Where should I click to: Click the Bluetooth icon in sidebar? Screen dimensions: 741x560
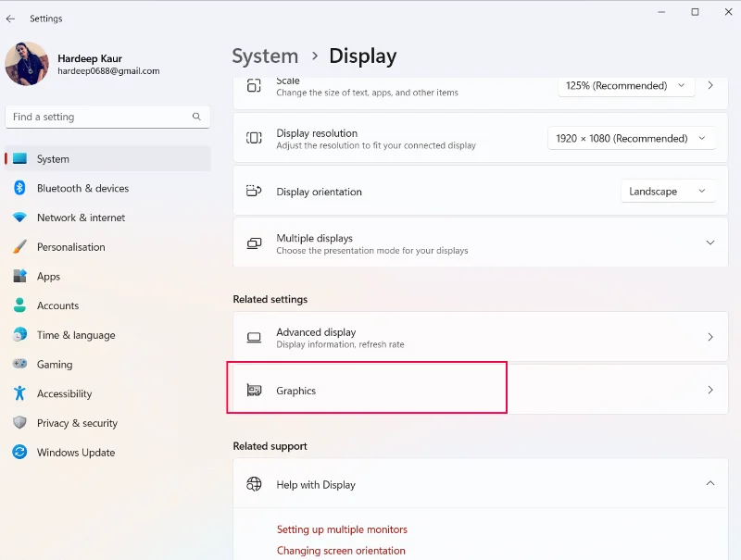19,188
